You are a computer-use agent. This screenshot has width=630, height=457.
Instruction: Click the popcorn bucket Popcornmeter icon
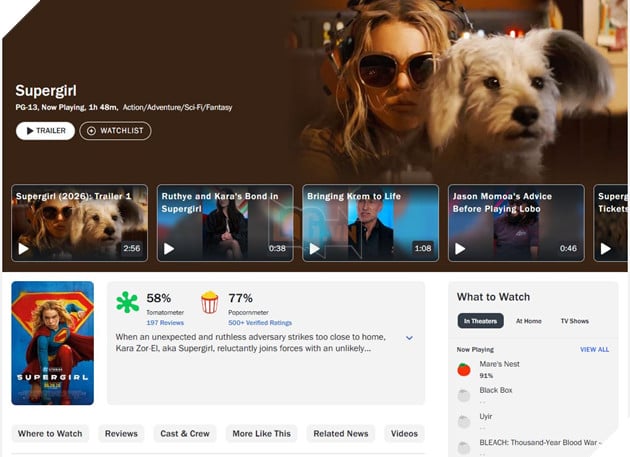coord(210,302)
